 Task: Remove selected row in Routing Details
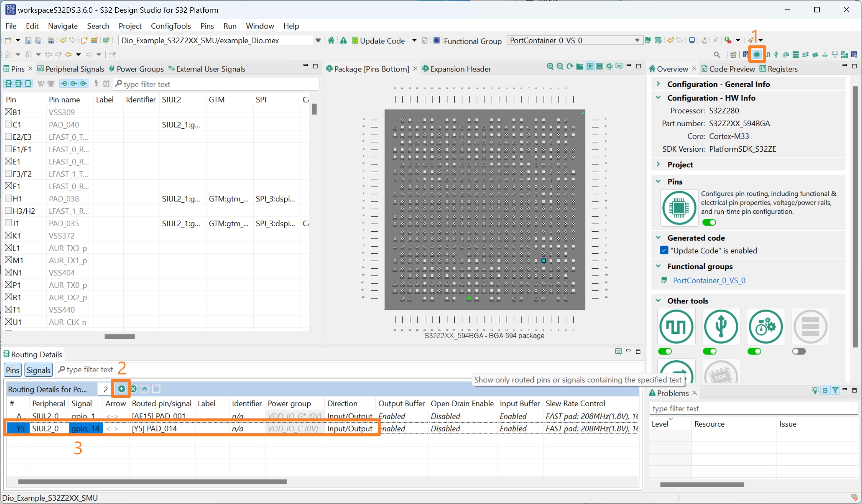(134, 389)
